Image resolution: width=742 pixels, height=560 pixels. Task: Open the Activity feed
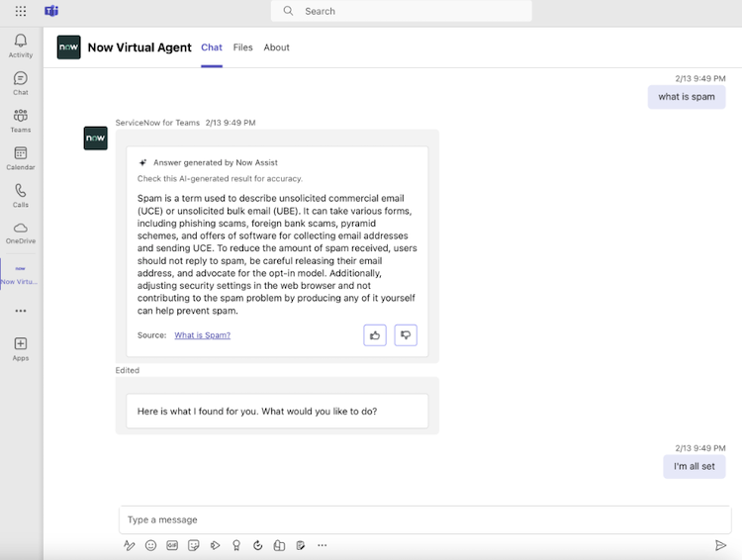click(21, 46)
